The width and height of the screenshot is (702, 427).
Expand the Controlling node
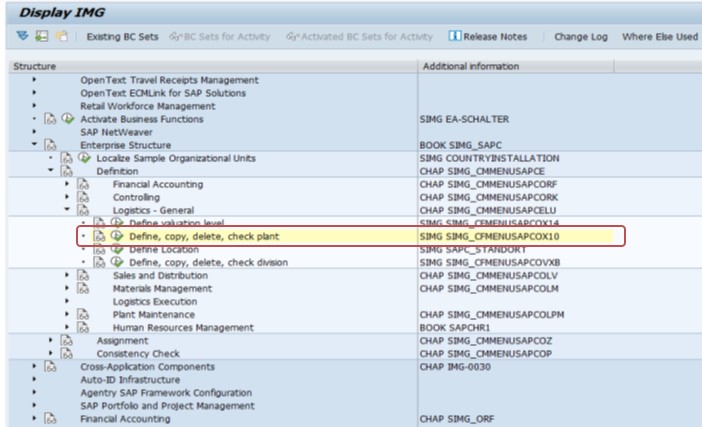tap(67, 196)
